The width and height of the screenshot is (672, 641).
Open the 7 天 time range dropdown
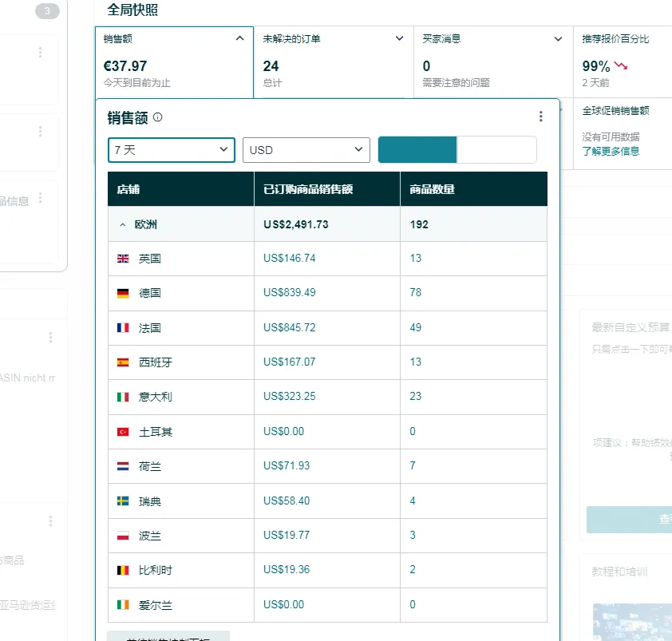172,150
